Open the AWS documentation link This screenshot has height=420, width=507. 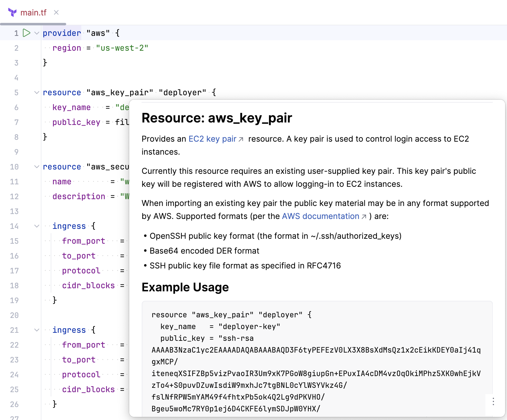(320, 216)
